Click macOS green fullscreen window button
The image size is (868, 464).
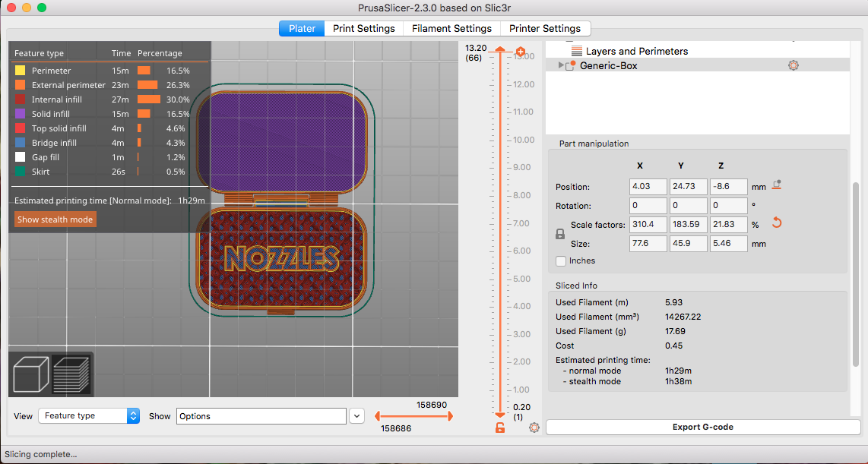coord(42,8)
